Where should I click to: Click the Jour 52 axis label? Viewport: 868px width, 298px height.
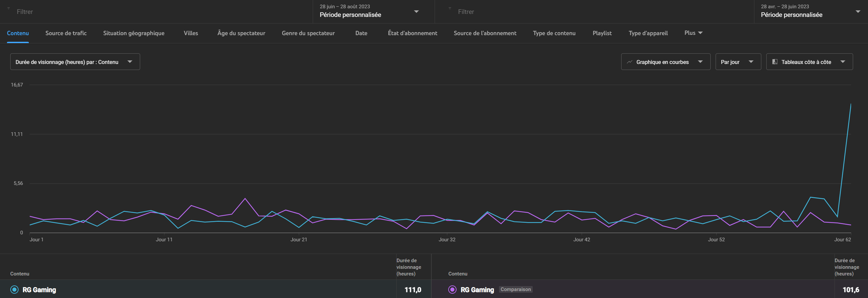716,239
